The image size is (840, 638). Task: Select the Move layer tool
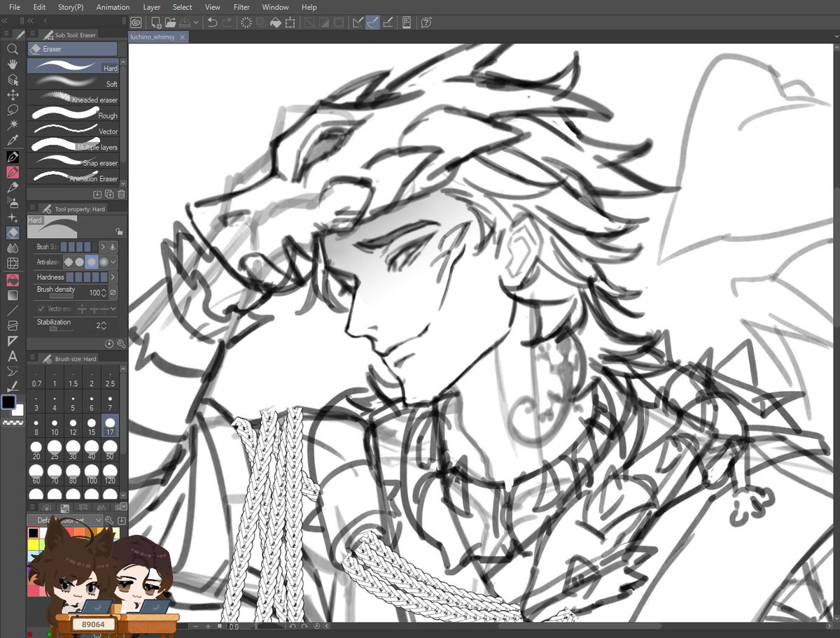tap(12, 94)
